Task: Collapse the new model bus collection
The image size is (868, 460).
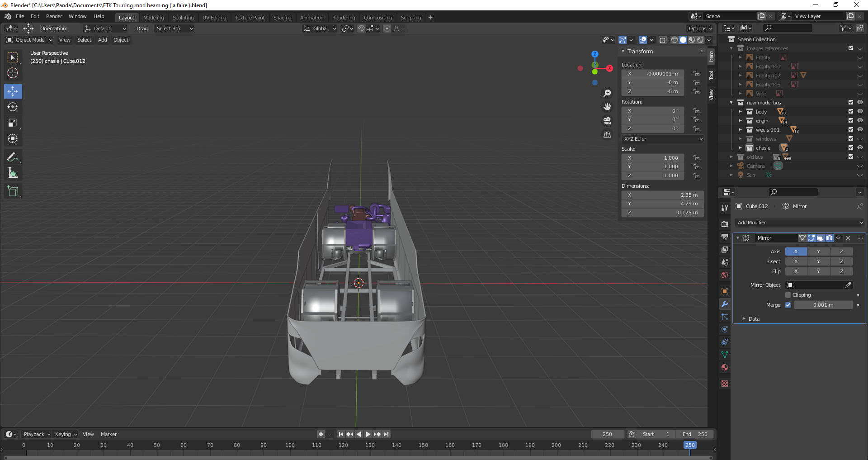Action: pos(731,103)
